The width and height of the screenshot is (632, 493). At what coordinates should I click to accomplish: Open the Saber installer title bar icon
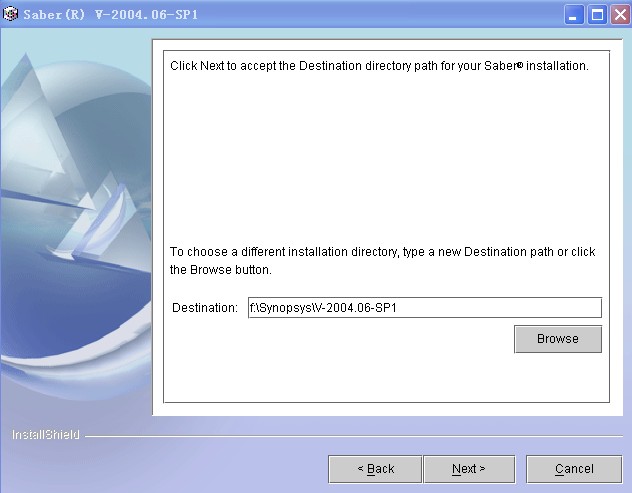[10, 14]
